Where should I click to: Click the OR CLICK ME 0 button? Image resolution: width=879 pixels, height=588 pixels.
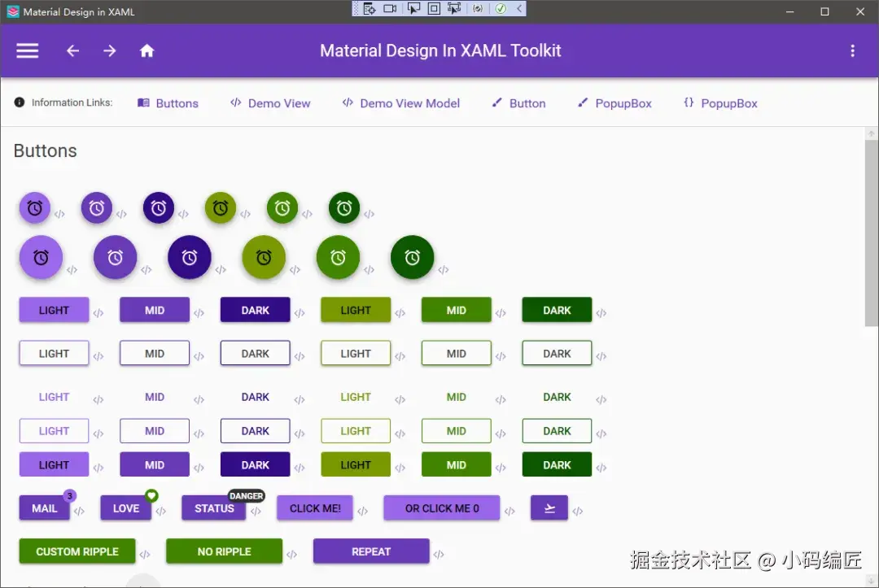pyautogui.click(x=442, y=508)
